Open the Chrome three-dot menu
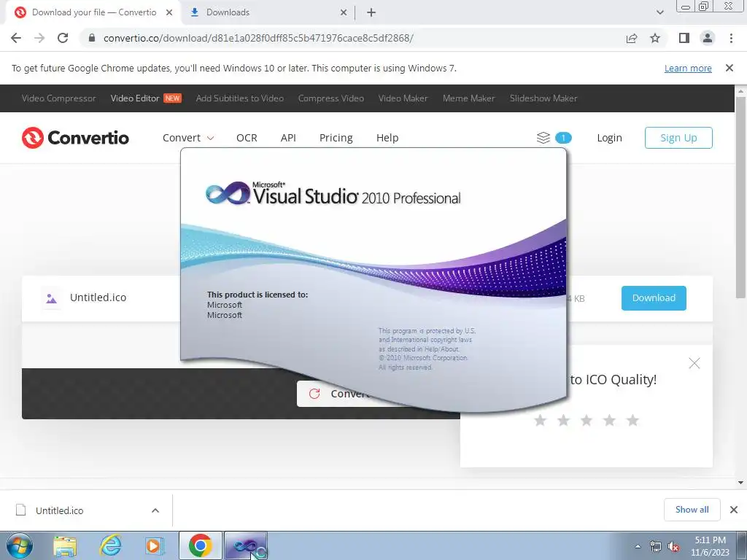Viewport: 747px width, 560px height. [731, 38]
